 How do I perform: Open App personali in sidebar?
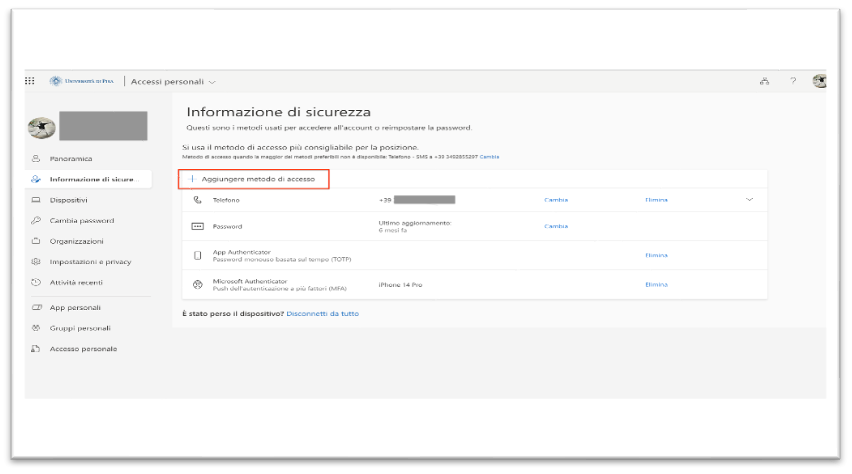coord(75,308)
